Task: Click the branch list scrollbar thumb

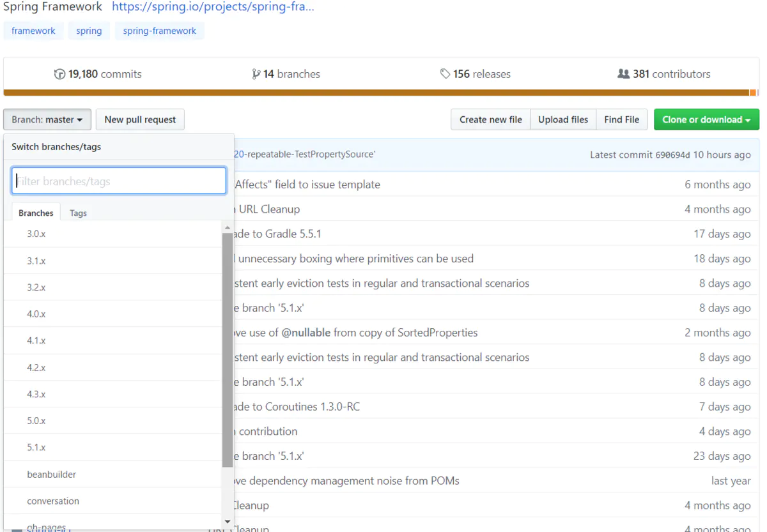Action: pos(228,350)
